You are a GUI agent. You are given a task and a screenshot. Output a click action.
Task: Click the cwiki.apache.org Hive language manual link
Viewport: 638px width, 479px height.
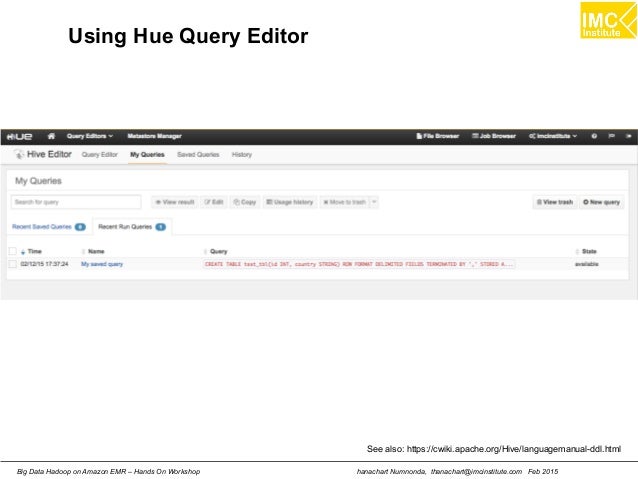[x=513, y=449]
